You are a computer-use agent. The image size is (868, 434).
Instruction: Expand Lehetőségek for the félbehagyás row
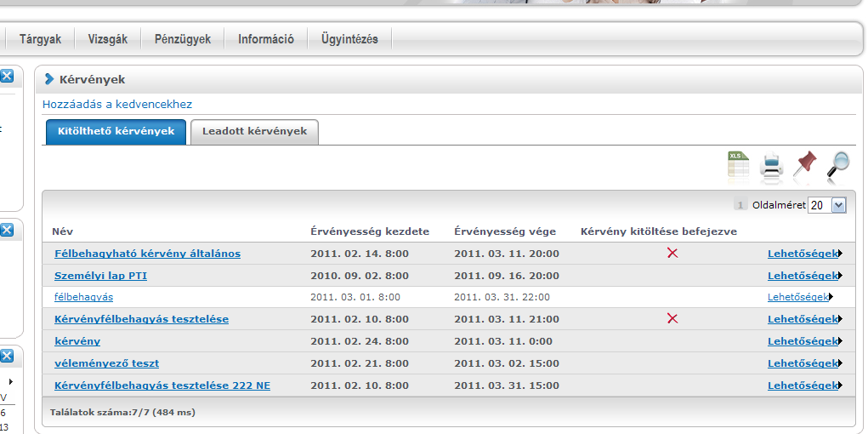pyautogui.click(x=800, y=297)
